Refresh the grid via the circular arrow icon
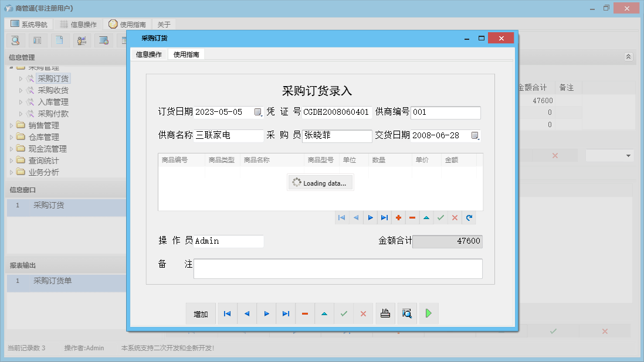 (x=469, y=217)
